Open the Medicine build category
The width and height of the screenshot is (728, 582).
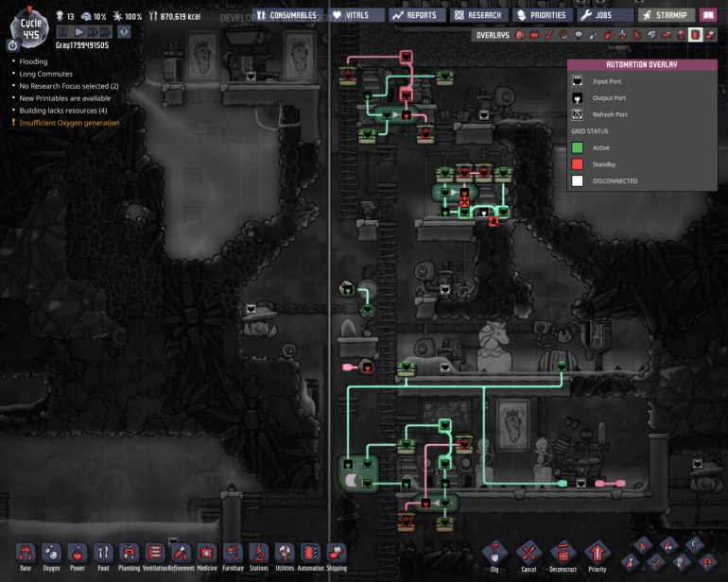coord(207,556)
